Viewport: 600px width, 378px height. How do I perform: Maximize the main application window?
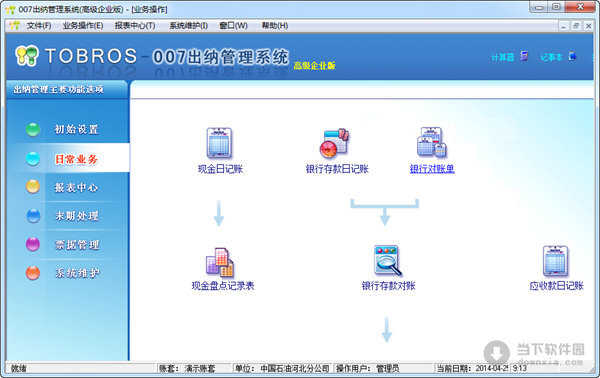(x=556, y=7)
